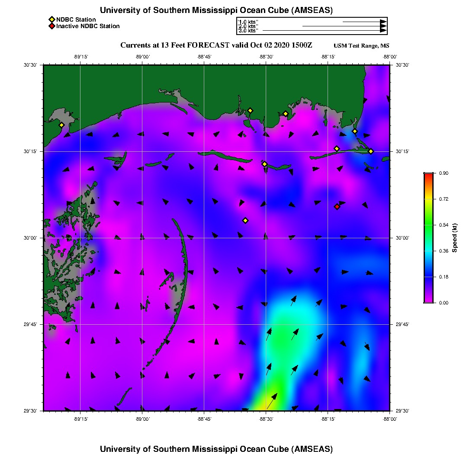This screenshot has height=454, width=476.
Task: Click the bottom Ocean Cube (AMSEAS) footer title
Action: 216,449
